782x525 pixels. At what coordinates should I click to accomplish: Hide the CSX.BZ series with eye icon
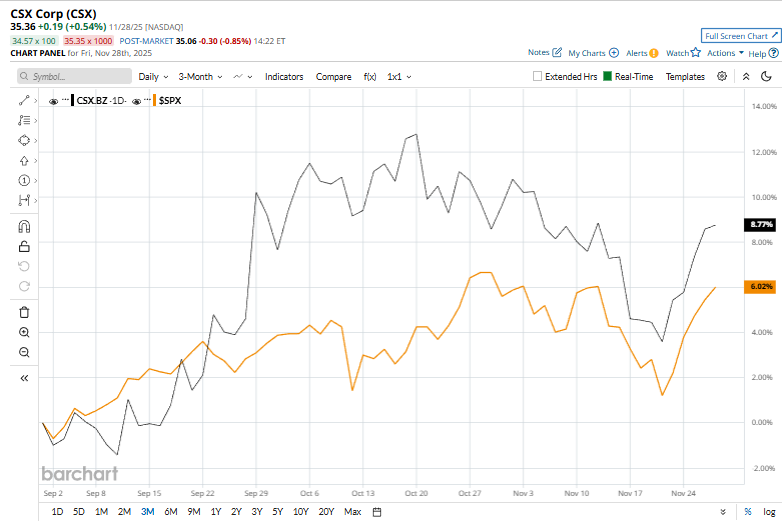point(53,101)
